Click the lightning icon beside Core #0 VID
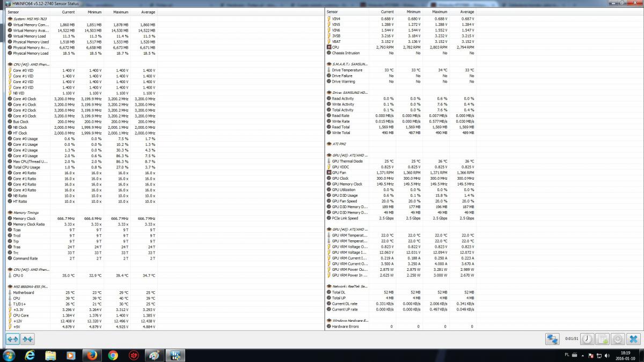 click(10, 70)
